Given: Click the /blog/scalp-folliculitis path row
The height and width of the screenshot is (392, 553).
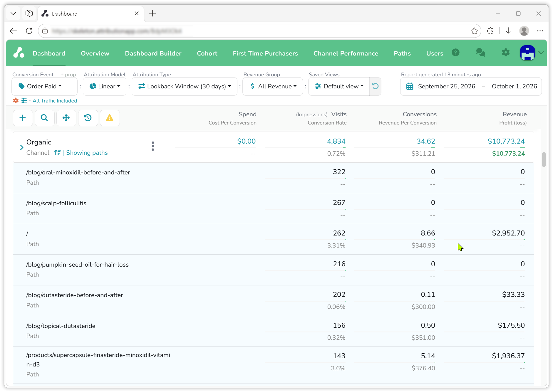Looking at the screenshot, I should 274,208.
